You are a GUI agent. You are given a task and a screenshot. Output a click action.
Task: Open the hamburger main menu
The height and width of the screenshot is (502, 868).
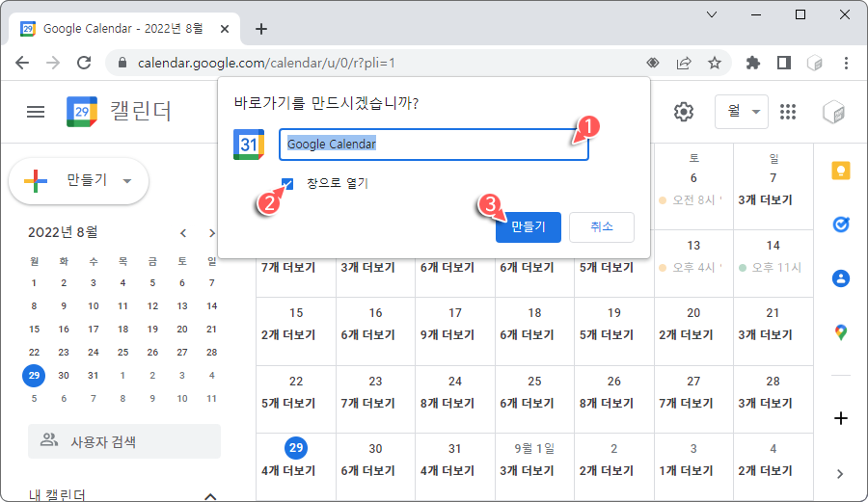point(36,112)
